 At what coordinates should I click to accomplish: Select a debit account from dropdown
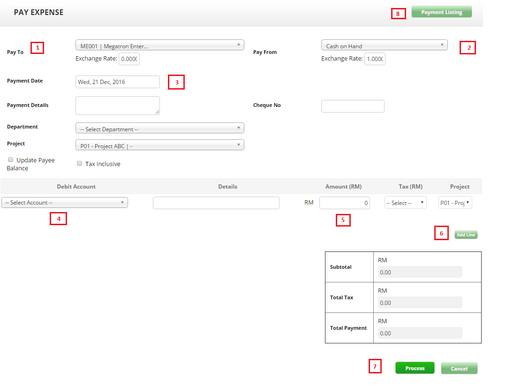pos(65,203)
